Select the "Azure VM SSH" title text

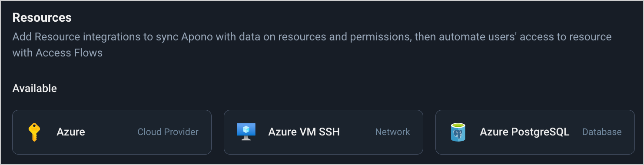coord(304,132)
